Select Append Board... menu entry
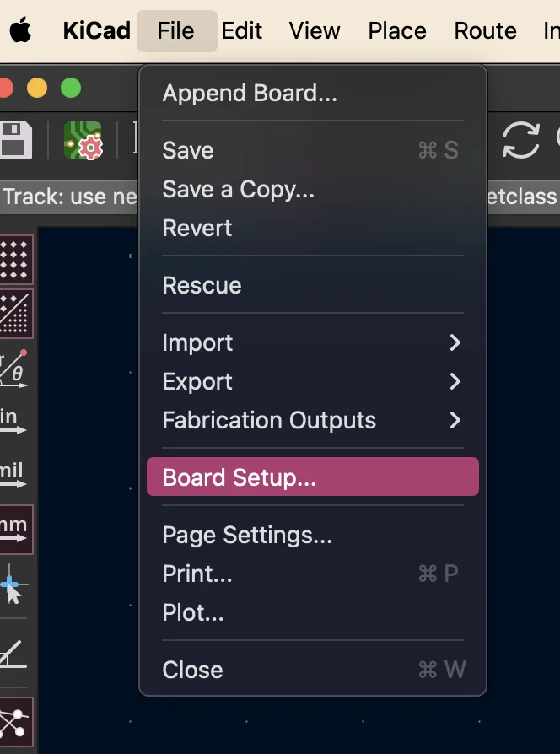Screen dimensions: 560x754 tap(250, 94)
